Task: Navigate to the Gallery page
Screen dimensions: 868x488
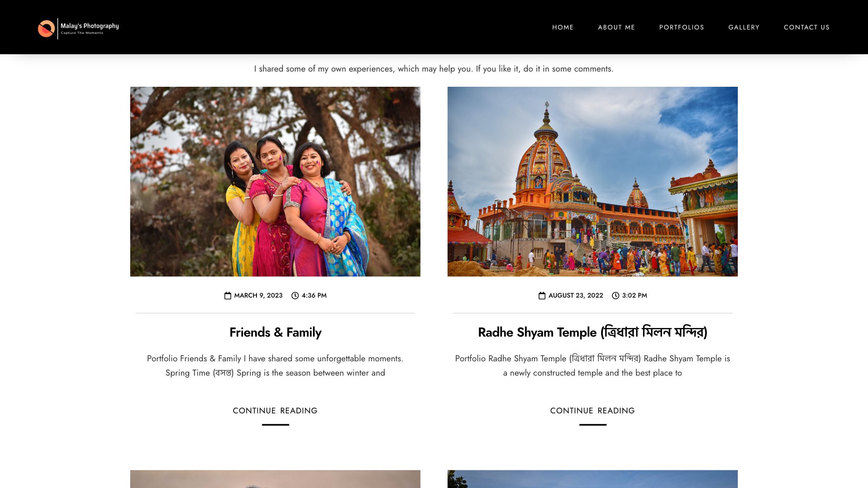Action: [x=744, y=27]
